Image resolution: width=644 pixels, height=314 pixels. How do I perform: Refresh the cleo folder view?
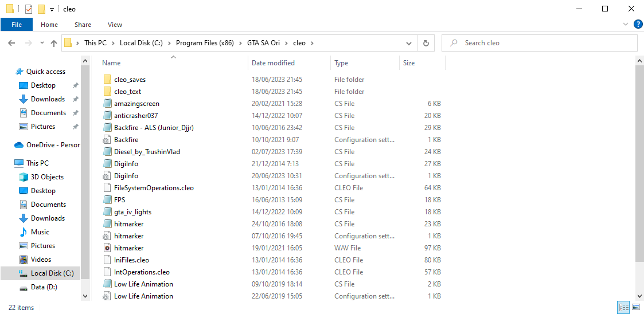(426, 42)
